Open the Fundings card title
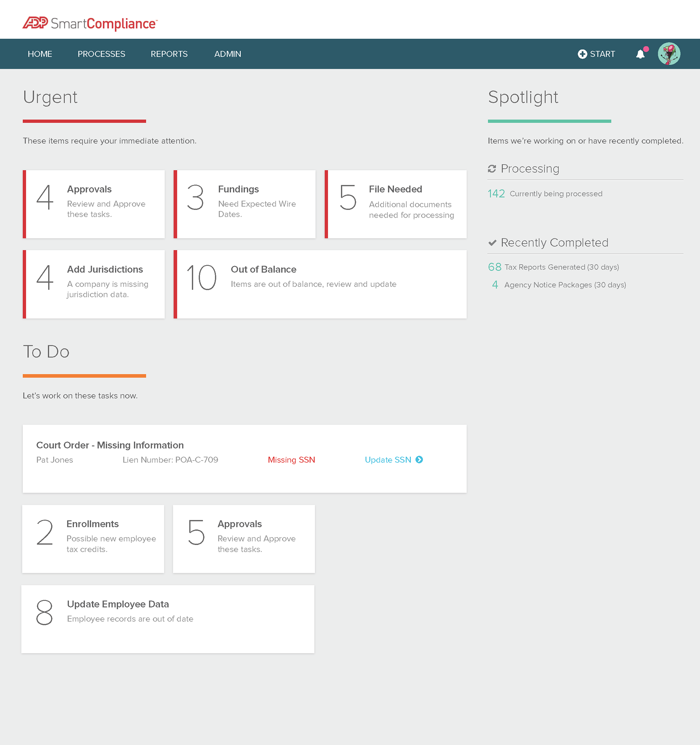Screen dimensions: 700x745 [238, 189]
